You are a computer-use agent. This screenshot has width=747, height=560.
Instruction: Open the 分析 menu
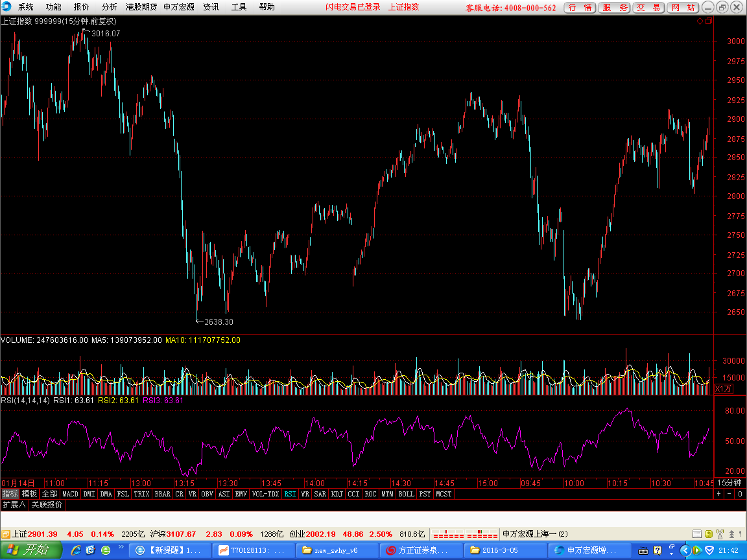(x=109, y=7)
